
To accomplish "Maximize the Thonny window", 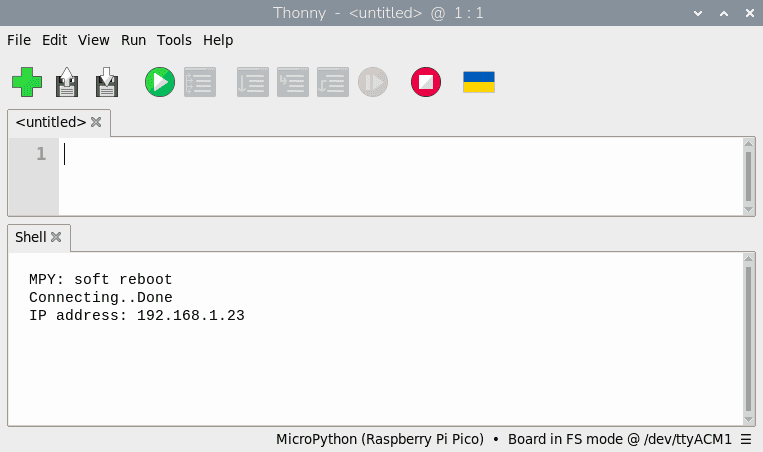I will coord(724,13).
